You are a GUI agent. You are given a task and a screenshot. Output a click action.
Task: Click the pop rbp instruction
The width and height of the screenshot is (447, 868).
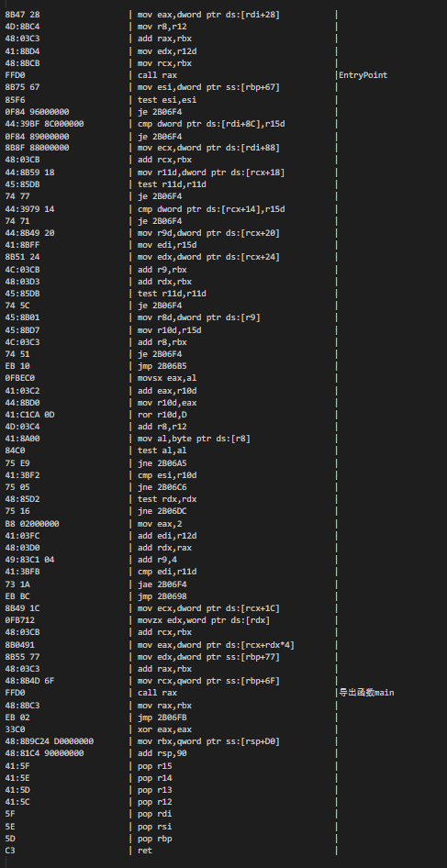pyautogui.click(x=154, y=838)
